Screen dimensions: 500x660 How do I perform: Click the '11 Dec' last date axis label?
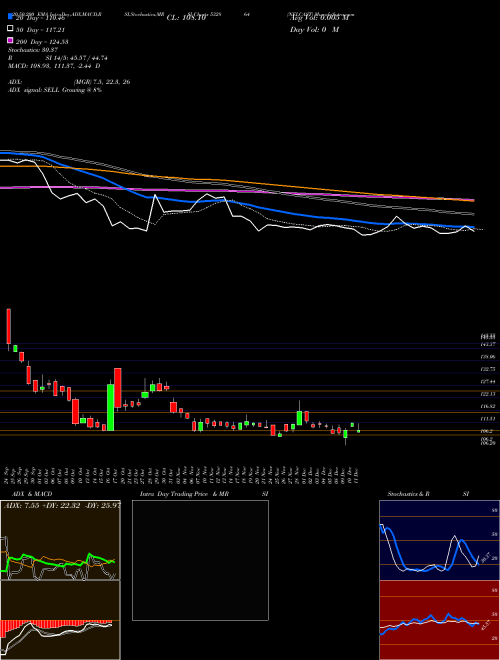coord(357,475)
